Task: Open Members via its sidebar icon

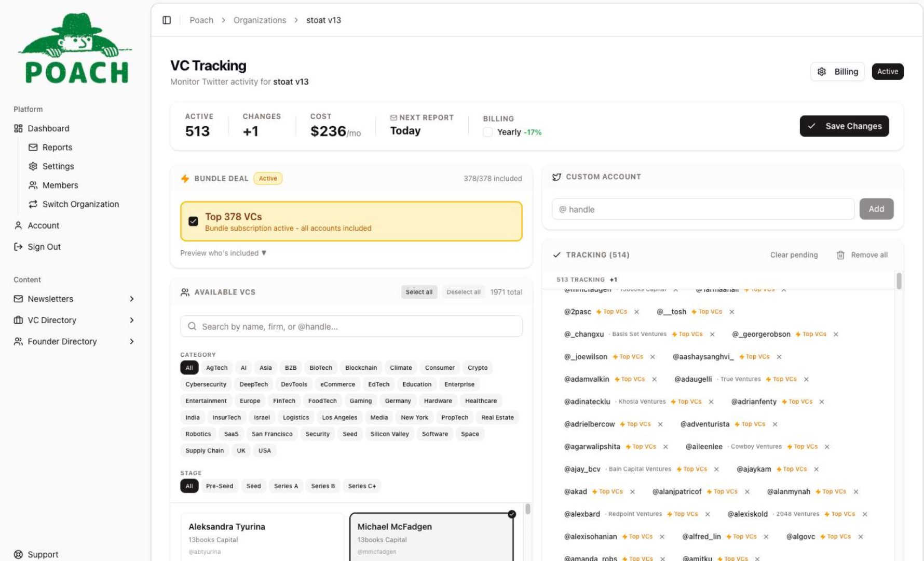Action: pyautogui.click(x=33, y=185)
